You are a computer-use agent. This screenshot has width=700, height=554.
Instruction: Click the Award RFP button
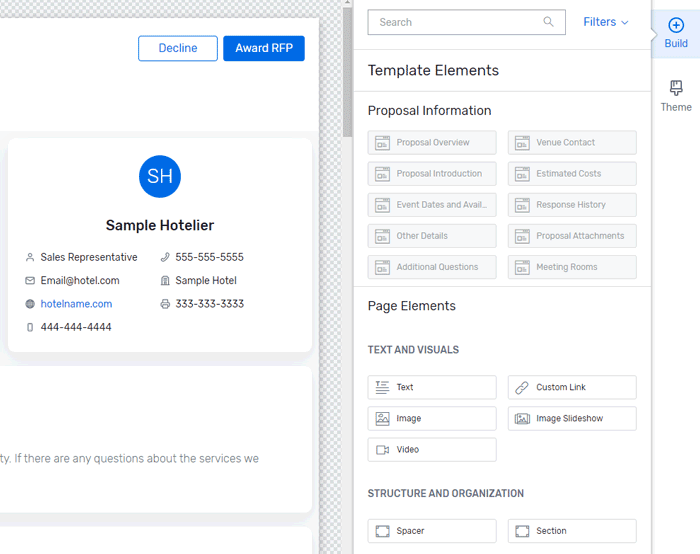pos(264,48)
